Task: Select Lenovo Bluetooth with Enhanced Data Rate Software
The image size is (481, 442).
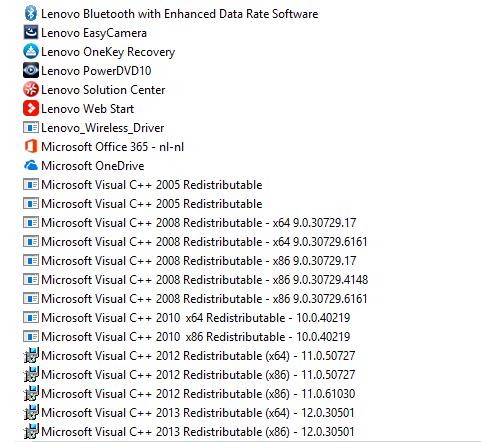Action: click(x=180, y=14)
